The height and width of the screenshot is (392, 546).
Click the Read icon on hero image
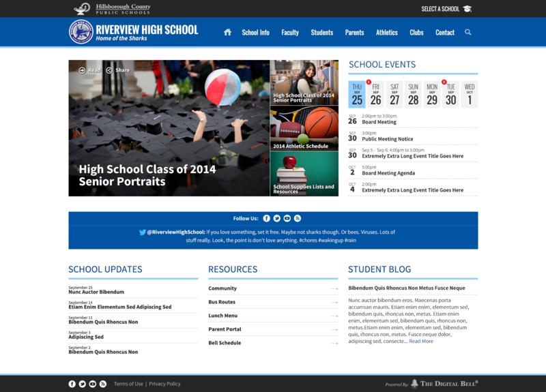tap(83, 70)
